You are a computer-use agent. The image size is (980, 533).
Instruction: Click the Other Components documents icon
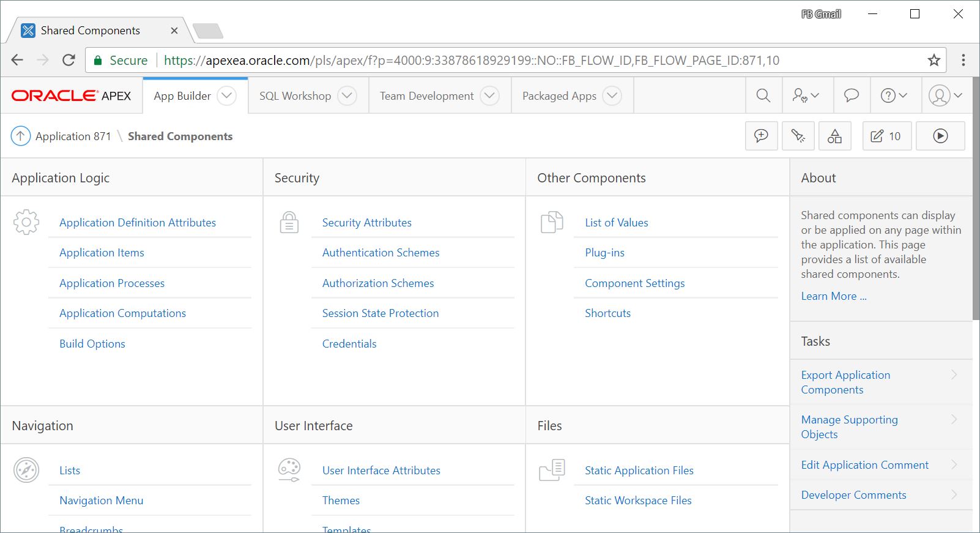pyautogui.click(x=552, y=222)
